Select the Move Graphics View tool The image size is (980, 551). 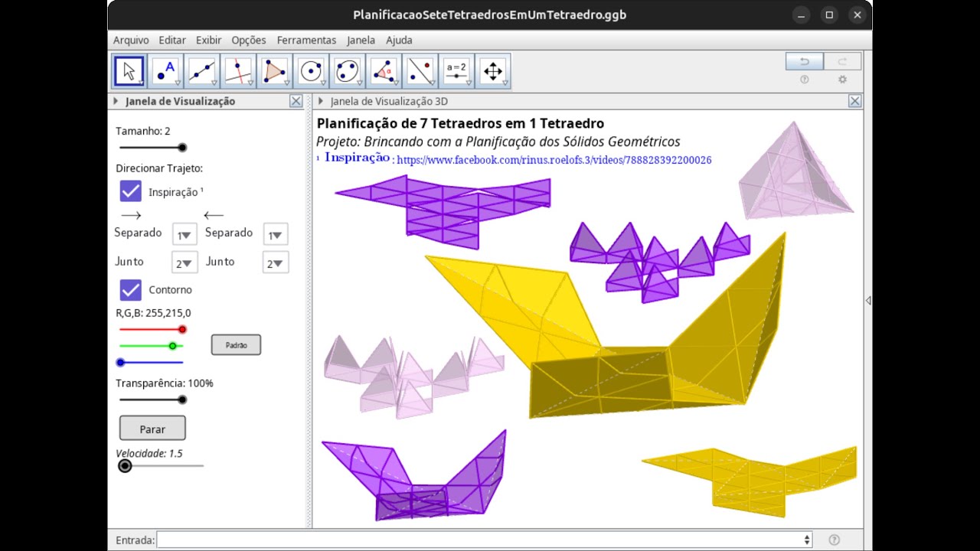coord(493,71)
